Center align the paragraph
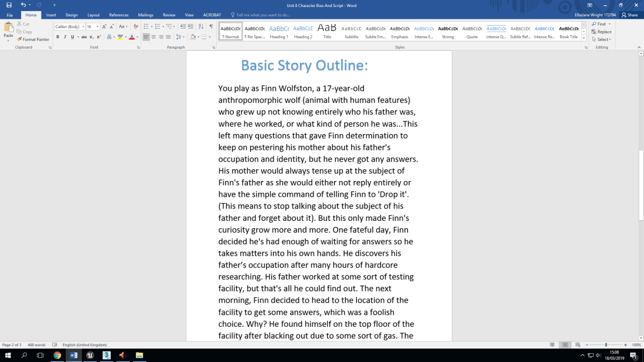Screen dimensions: 644x362 point(154,37)
